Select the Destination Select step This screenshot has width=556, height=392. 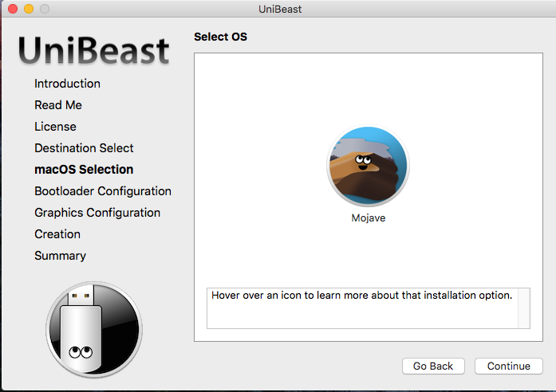84,148
